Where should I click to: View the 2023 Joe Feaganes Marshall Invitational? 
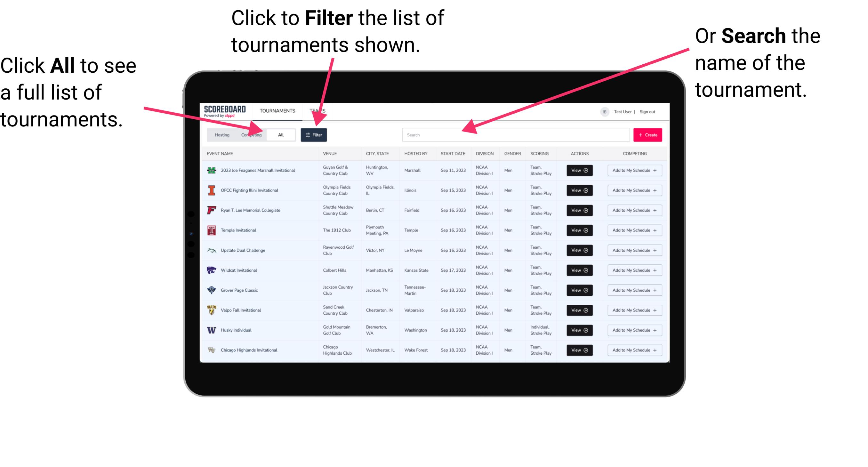579,170
